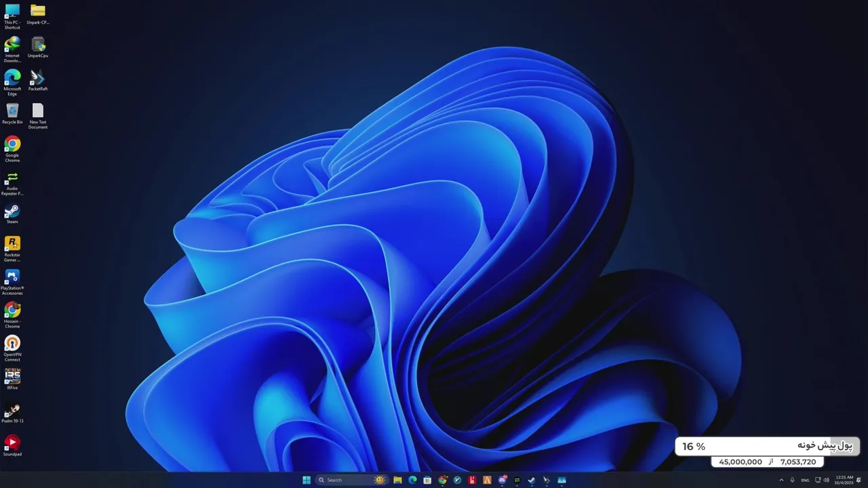The height and width of the screenshot is (488, 868).
Task: Select the Internet Download Manager desktop icon
Action: [12, 49]
